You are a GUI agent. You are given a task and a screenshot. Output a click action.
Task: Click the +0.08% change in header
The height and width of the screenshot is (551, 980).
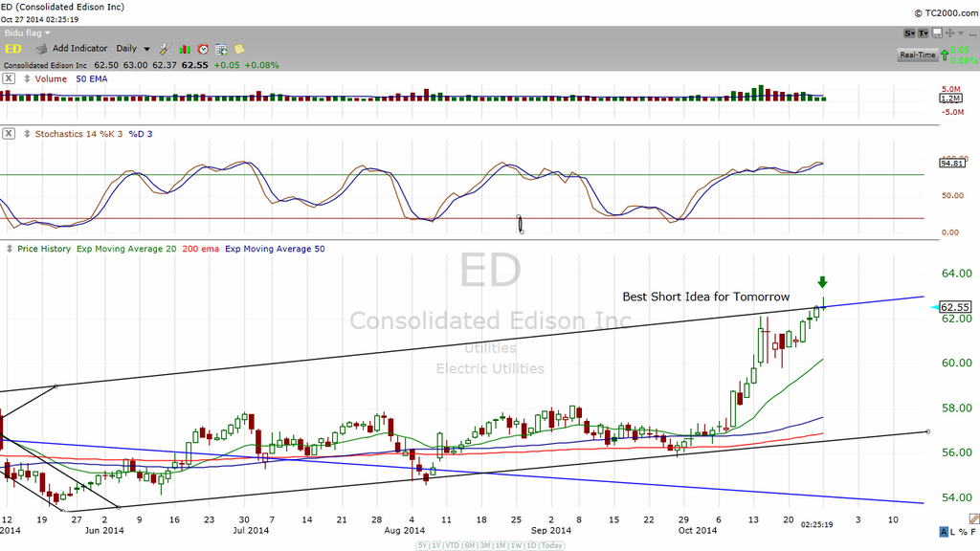click(x=262, y=65)
